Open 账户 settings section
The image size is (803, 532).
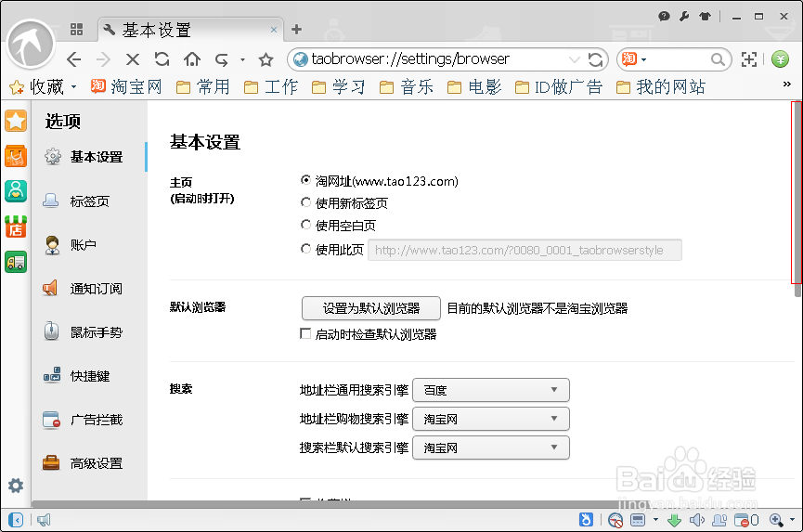tap(90, 245)
